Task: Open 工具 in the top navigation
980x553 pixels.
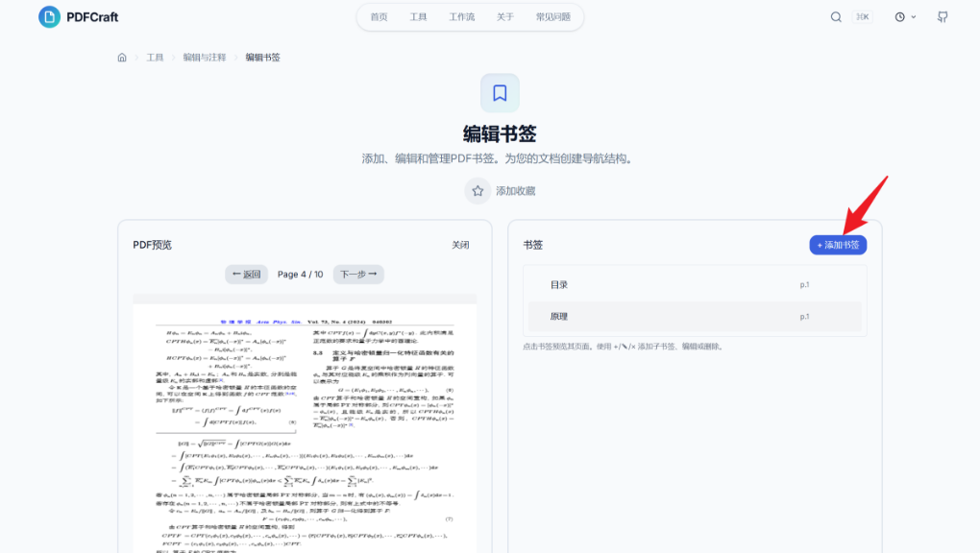Action: 418,17
